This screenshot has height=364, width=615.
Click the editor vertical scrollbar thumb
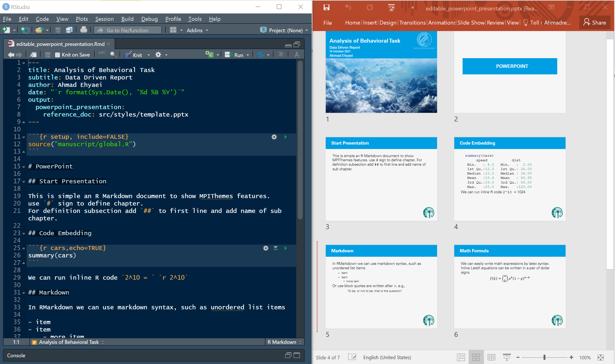(x=300, y=140)
